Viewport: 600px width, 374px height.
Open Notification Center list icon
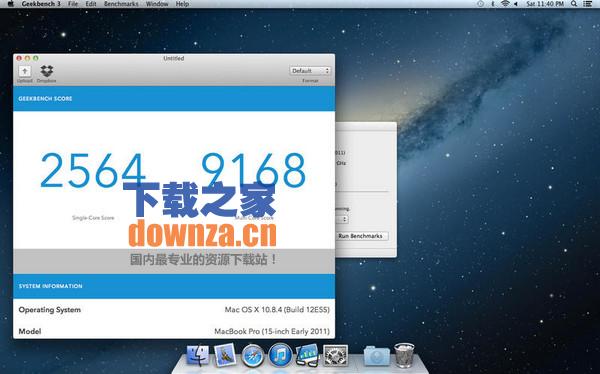tap(588, 4)
